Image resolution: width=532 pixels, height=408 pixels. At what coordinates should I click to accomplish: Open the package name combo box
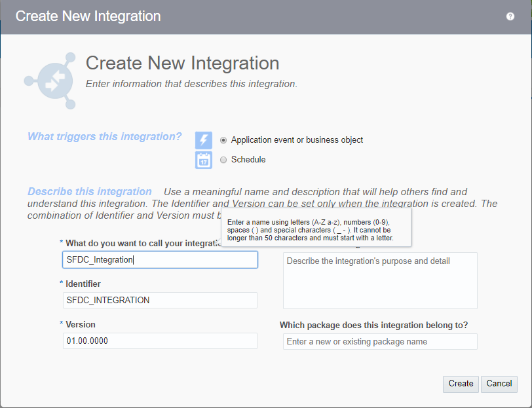pos(380,341)
